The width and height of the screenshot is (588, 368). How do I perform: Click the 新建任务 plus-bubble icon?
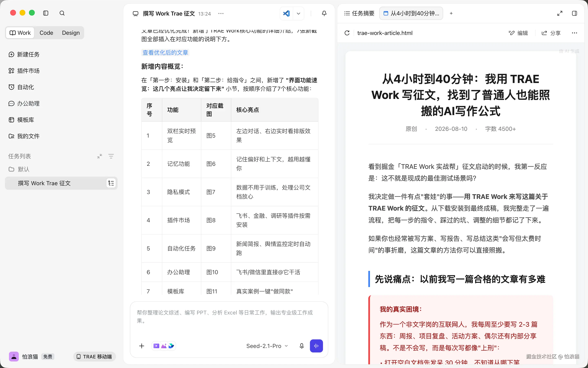pos(11,54)
